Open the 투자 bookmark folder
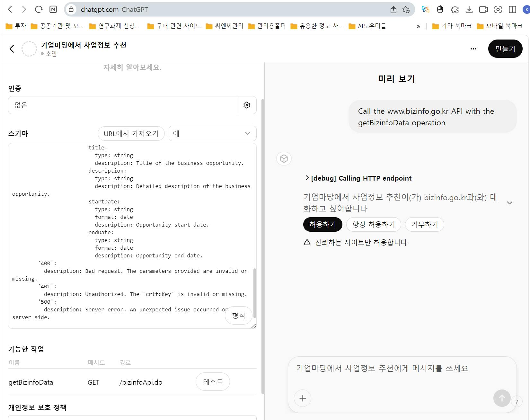The image size is (530, 420). pyautogui.click(x=16, y=26)
